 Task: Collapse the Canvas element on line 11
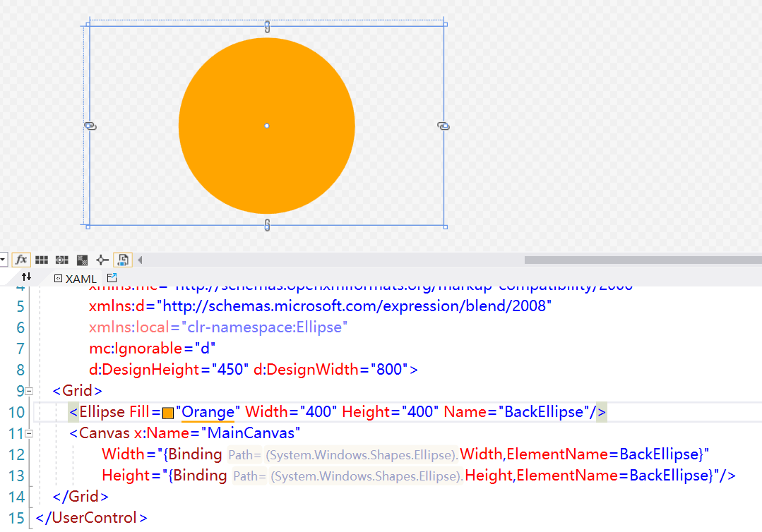(29, 433)
